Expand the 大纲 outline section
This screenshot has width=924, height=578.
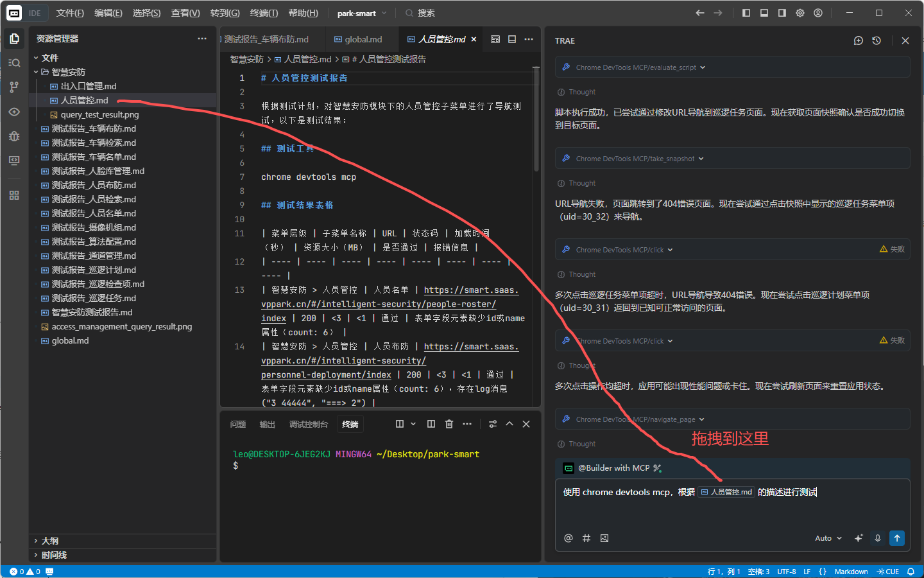coord(49,541)
